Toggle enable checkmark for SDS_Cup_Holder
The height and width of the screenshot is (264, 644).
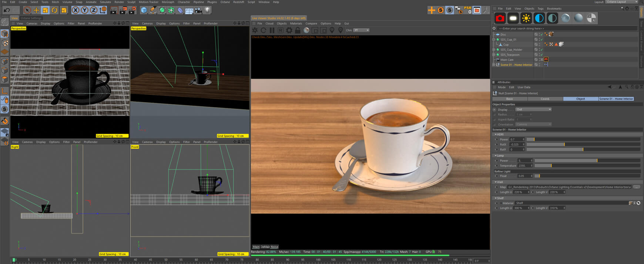tap(542, 49)
